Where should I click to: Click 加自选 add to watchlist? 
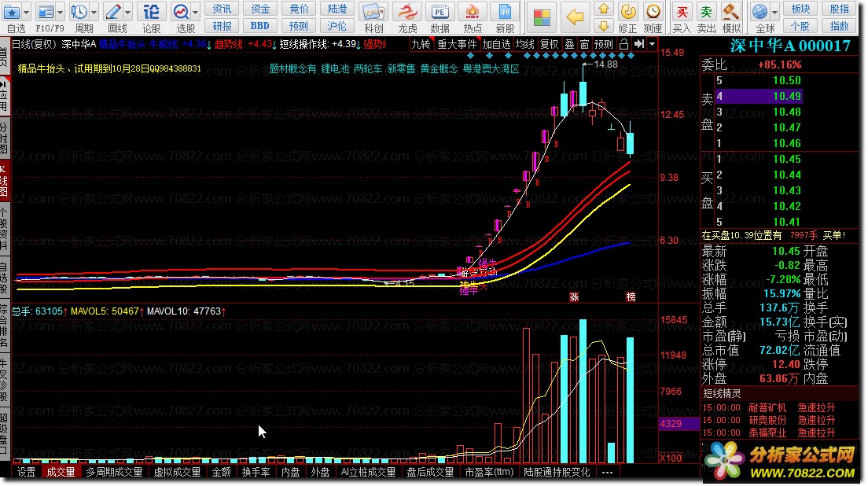[497, 44]
